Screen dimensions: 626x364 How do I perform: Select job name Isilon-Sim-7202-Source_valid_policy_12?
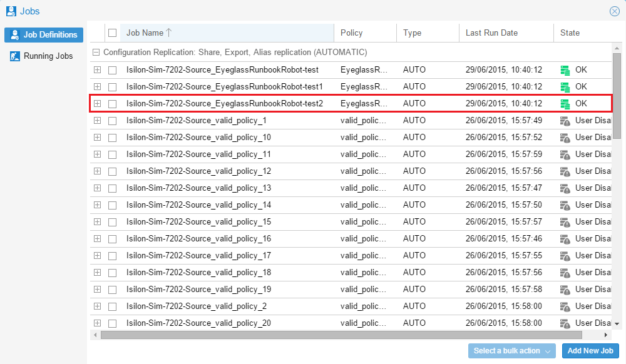(x=199, y=171)
